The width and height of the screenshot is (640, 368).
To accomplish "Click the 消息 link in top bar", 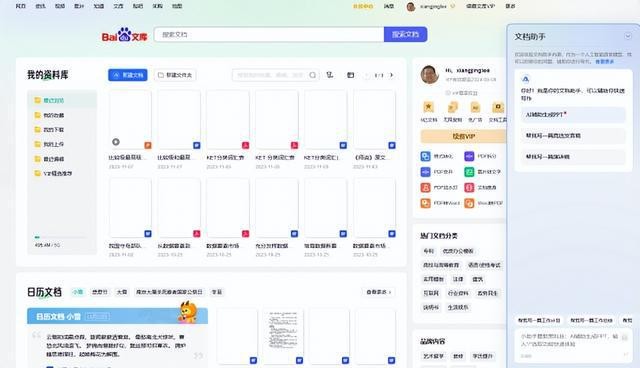I will coord(389,6).
